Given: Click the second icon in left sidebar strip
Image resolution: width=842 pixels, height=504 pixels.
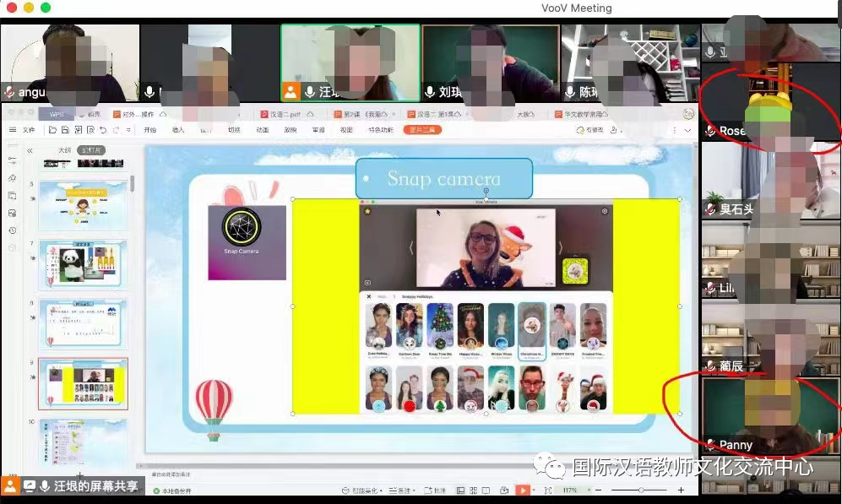Looking at the screenshot, I should pos(13,177).
